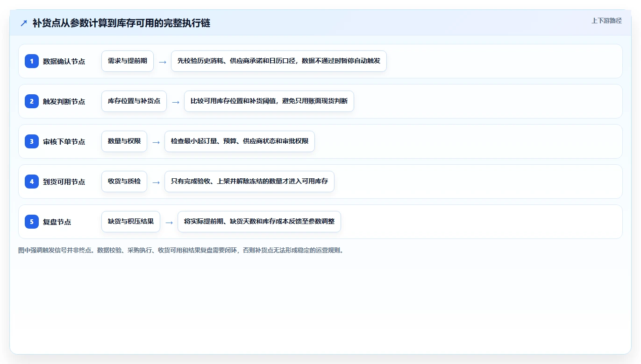Image resolution: width=641 pixels, height=364 pixels.
Task: Open the description starting 将实际提前期
Action: (259, 222)
